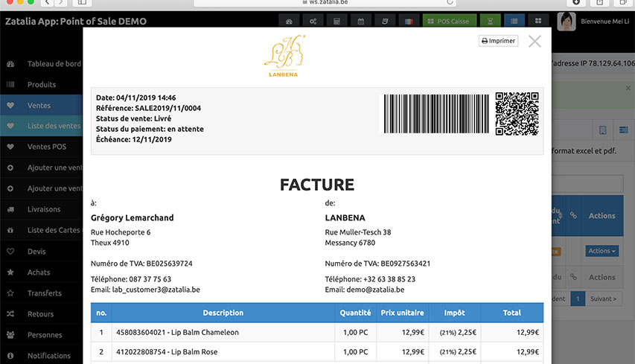Go to next page with Suivant
Screen dimensions: 635x364
[x=604, y=298]
